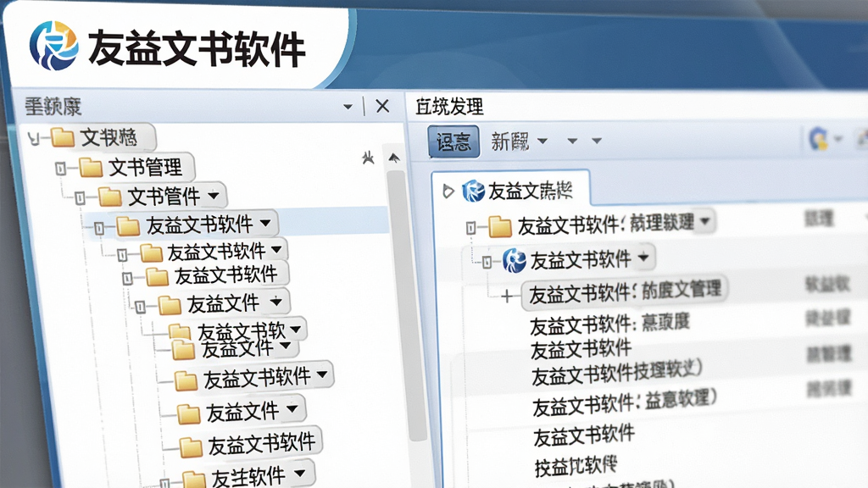Collapse the 文书管理 node expander
Screen dimensions: 868x488
click(61, 169)
